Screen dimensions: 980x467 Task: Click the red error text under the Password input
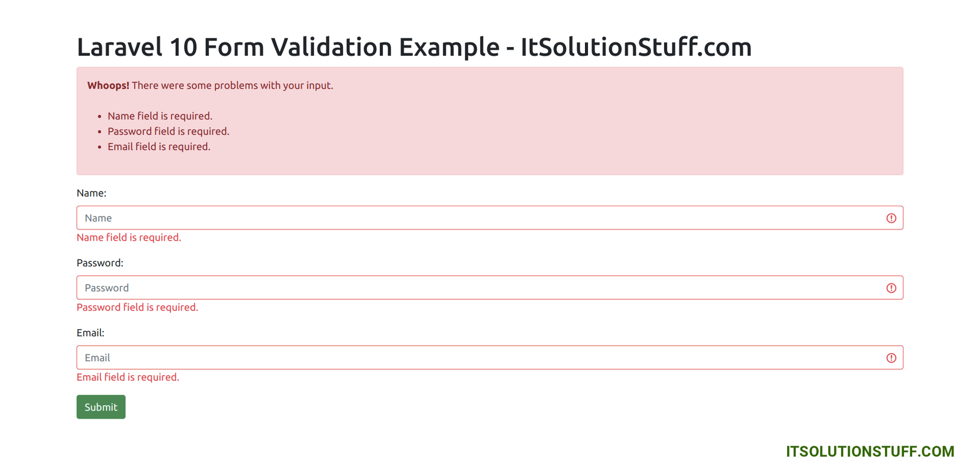137,307
